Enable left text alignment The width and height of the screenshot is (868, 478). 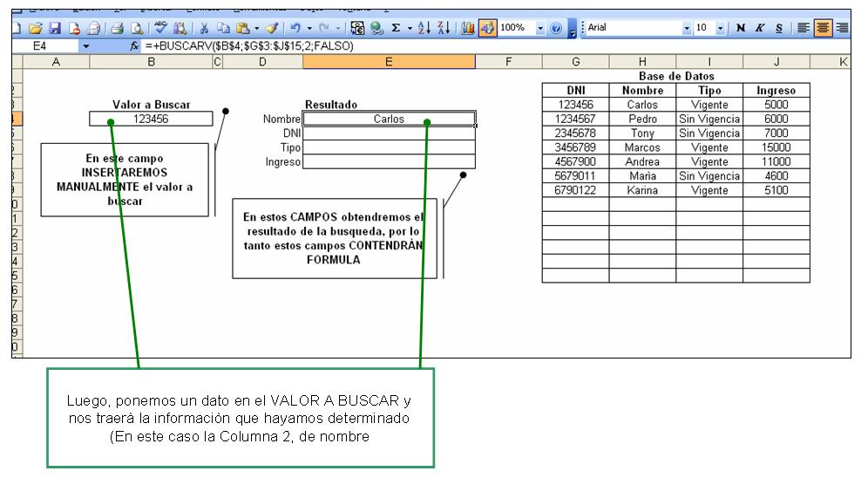click(804, 28)
